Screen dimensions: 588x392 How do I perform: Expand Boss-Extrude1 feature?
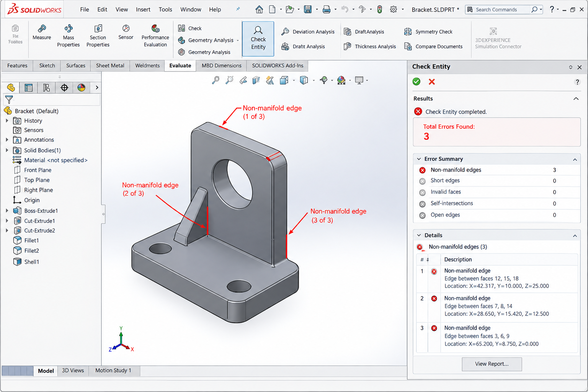click(7, 211)
